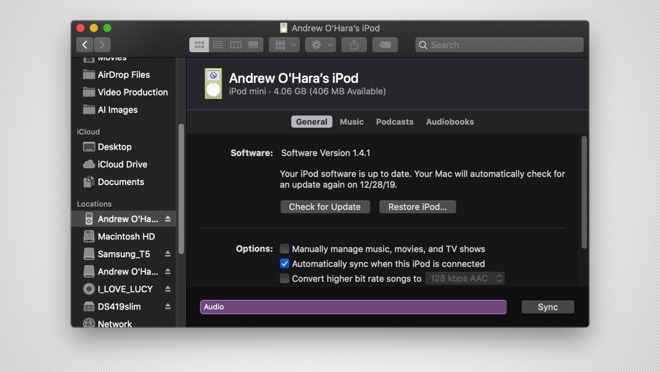Open the AirDrop Files folder
The height and width of the screenshot is (372, 660).
[124, 74]
